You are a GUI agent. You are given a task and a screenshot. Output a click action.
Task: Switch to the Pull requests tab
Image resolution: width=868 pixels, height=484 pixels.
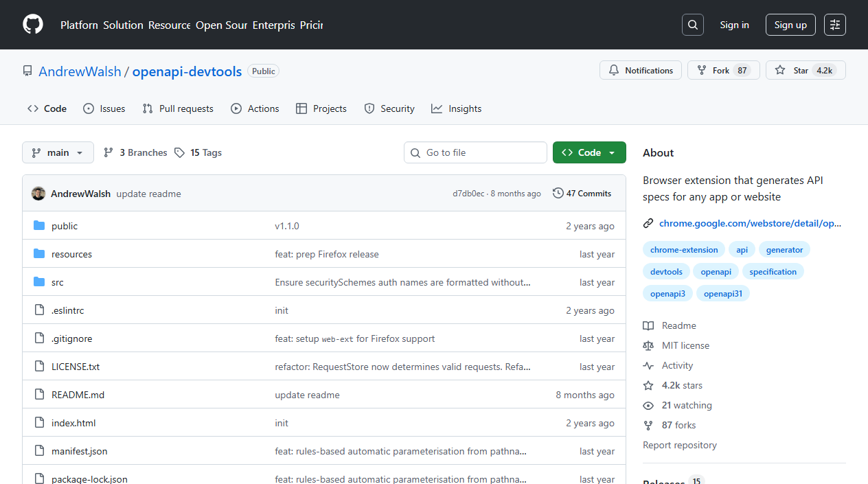click(x=177, y=108)
